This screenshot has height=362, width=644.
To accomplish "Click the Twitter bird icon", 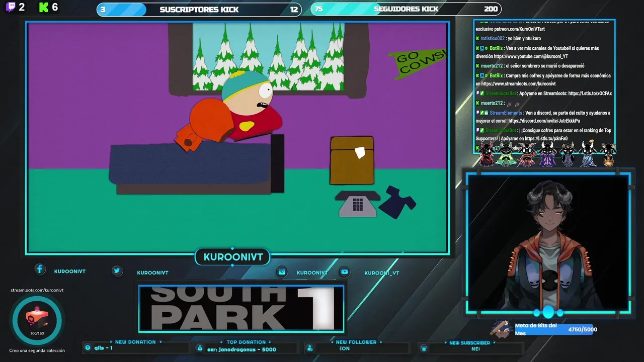I will pos(117,270).
